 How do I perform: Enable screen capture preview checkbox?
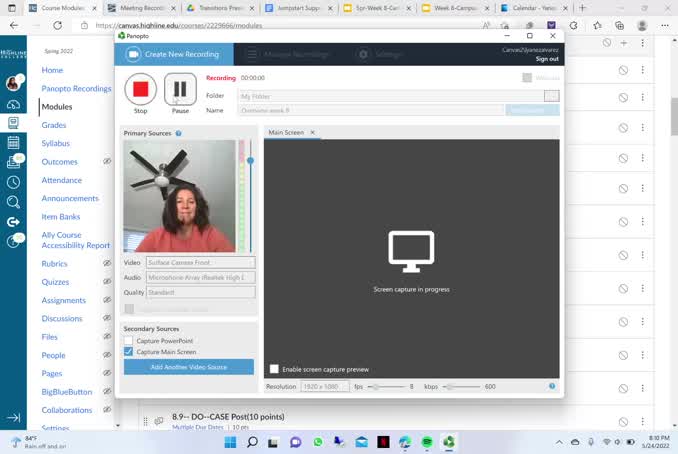point(274,369)
